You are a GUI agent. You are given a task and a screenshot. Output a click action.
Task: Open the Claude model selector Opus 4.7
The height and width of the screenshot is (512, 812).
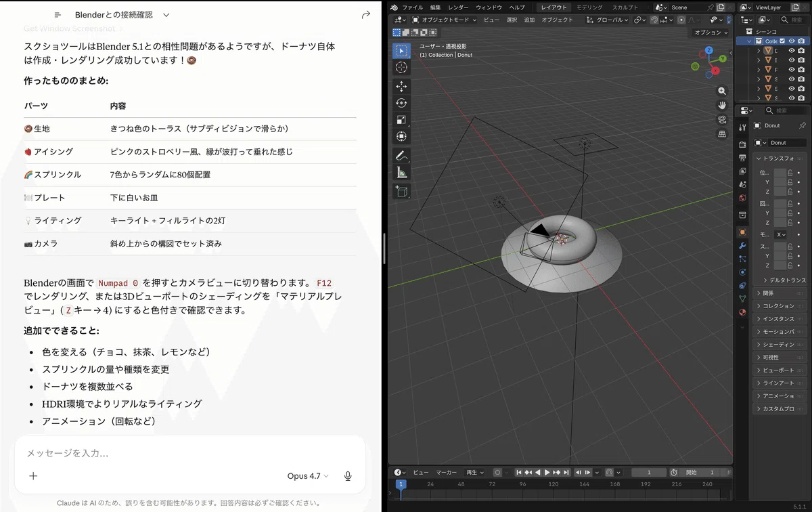pyautogui.click(x=308, y=476)
